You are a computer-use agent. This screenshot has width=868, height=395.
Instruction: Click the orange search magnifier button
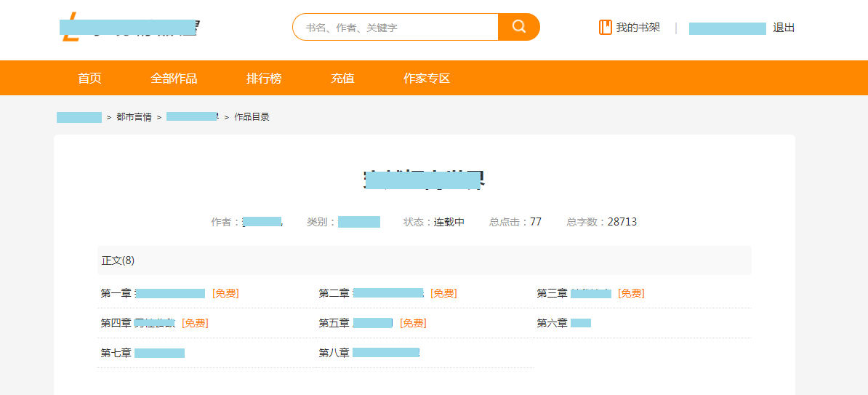[x=518, y=27]
